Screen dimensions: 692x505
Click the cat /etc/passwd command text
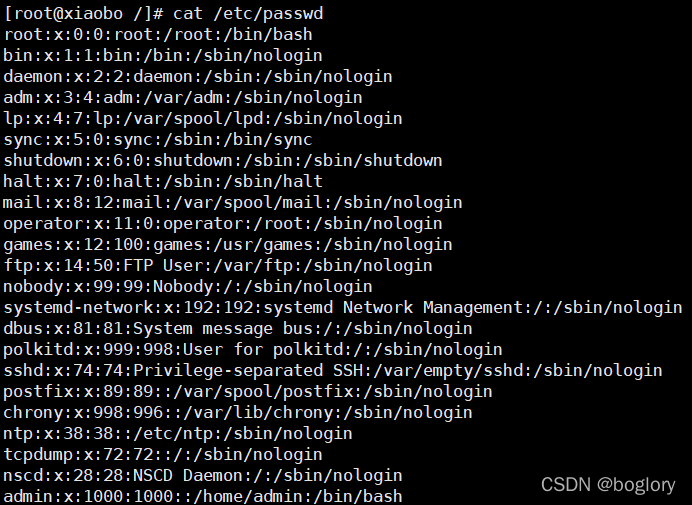coord(248,14)
